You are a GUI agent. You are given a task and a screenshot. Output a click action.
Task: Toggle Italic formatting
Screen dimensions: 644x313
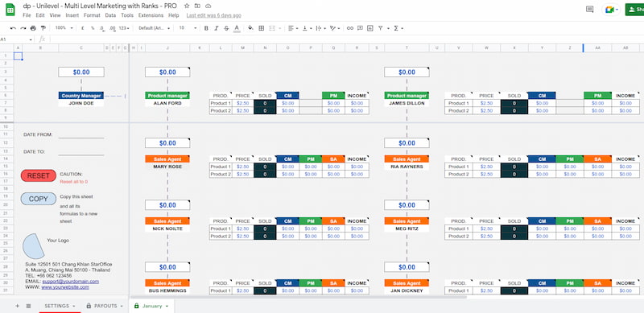point(216,28)
